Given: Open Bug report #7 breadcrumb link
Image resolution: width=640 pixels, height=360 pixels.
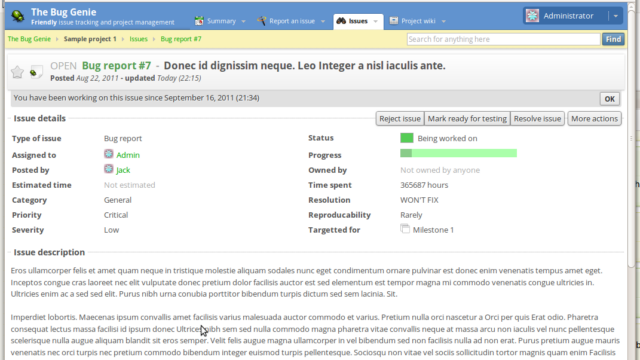Looking at the screenshot, I should [x=181, y=39].
